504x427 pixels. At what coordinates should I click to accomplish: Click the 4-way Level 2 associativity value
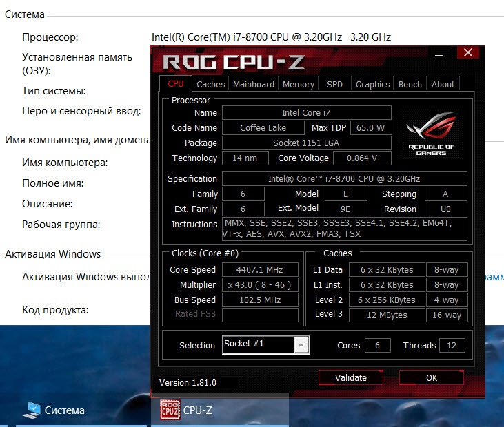(x=447, y=300)
